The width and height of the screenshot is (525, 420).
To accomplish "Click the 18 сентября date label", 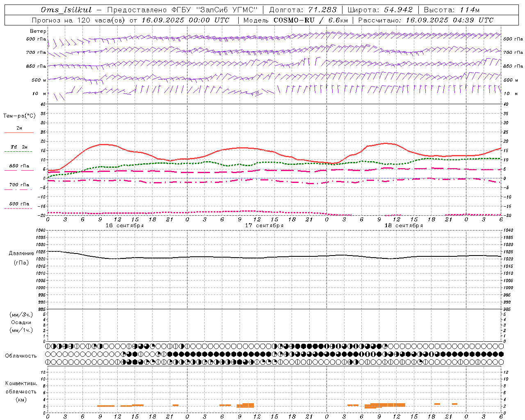I will coord(404,226).
